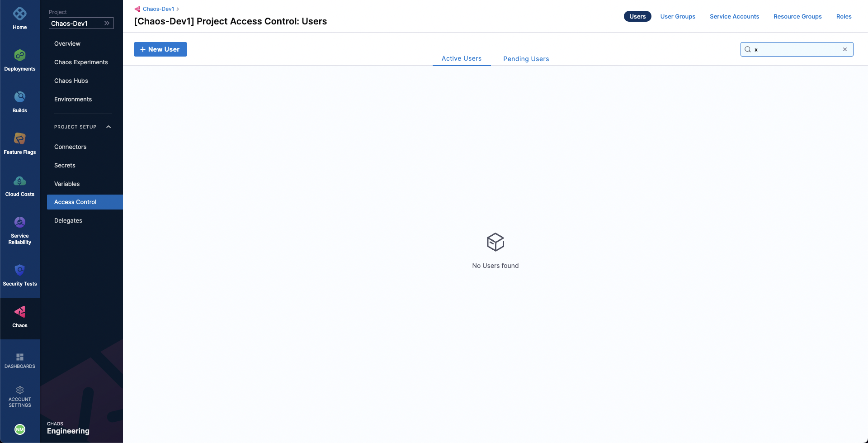Image resolution: width=868 pixels, height=443 pixels.
Task: Click the 'No Users found' message
Action: click(x=495, y=266)
